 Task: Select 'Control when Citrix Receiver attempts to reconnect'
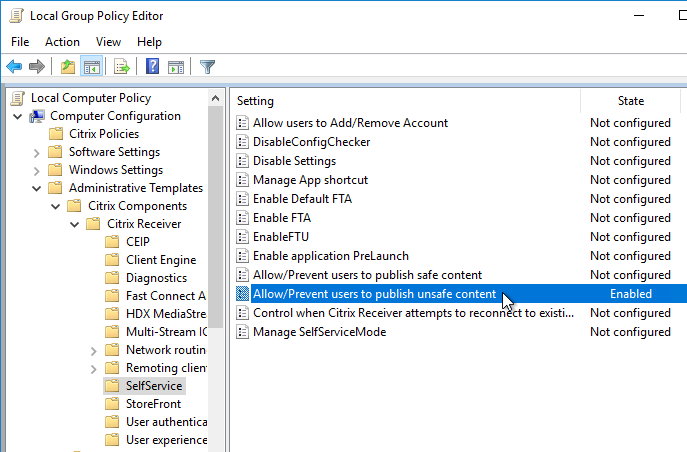(x=413, y=313)
